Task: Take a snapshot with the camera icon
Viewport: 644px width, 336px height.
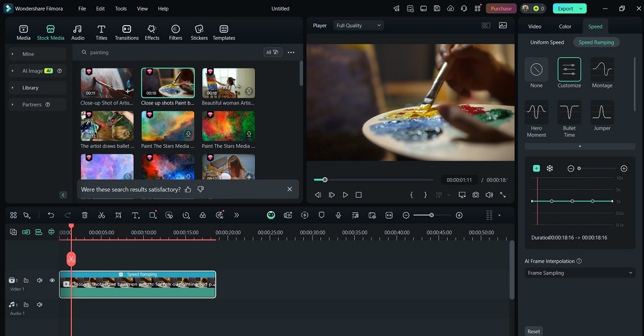Action: (x=476, y=195)
